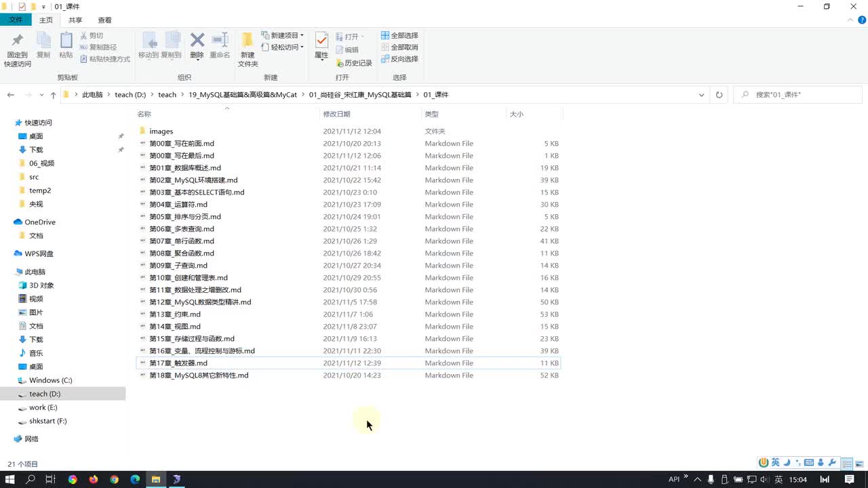The width and height of the screenshot is (868, 488).
Task: Open the File (文件) tab
Action: 16,20
